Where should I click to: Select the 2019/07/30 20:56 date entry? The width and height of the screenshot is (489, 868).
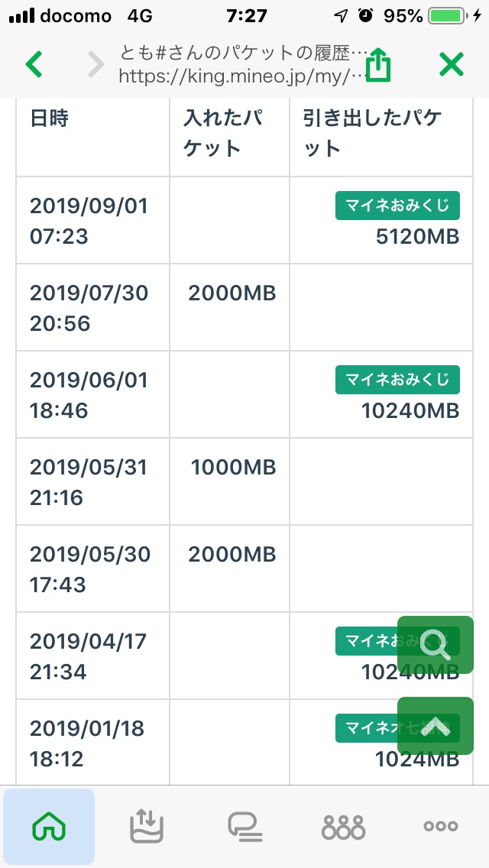(x=89, y=308)
